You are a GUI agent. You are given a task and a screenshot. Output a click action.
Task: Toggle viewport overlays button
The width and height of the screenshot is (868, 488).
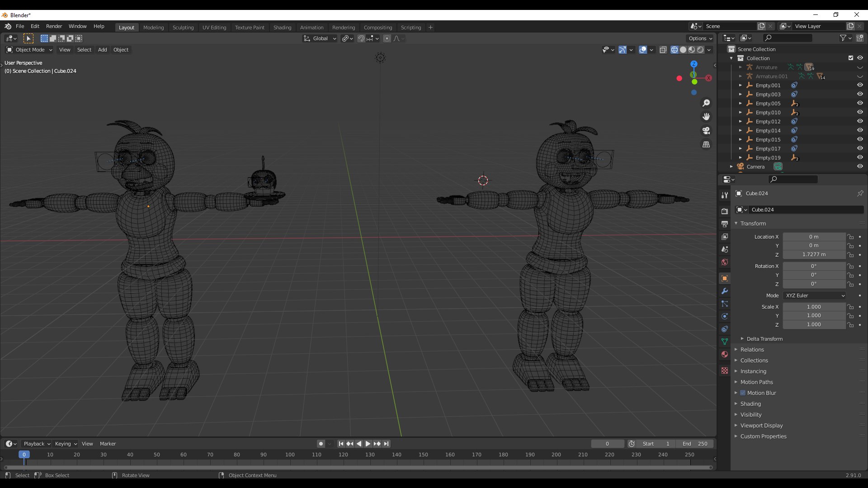coord(643,50)
